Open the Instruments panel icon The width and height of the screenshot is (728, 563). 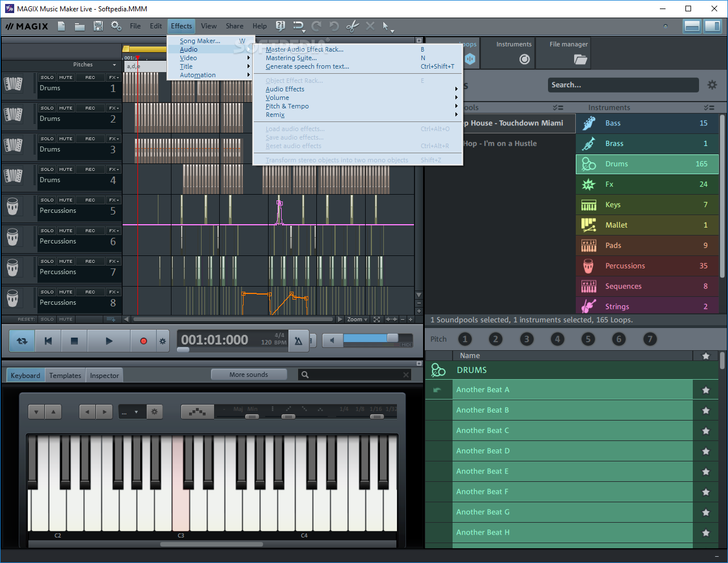tap(525, 59)
